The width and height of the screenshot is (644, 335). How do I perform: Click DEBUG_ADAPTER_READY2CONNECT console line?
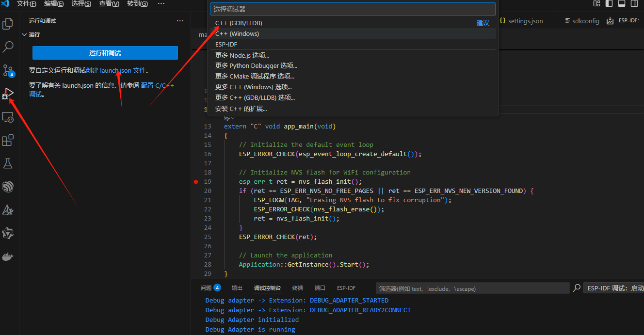pos(308,310)
